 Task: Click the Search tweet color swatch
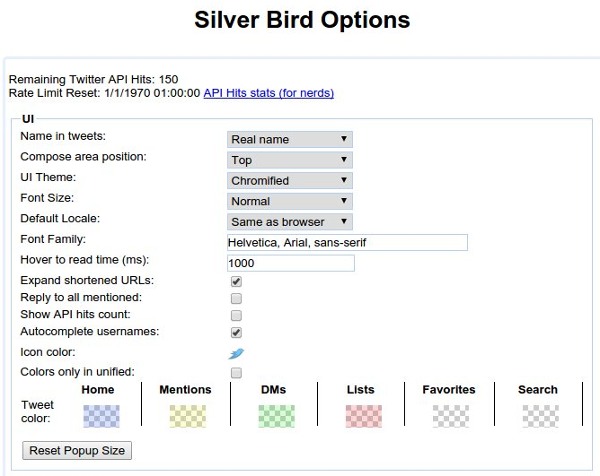point(538,416)
